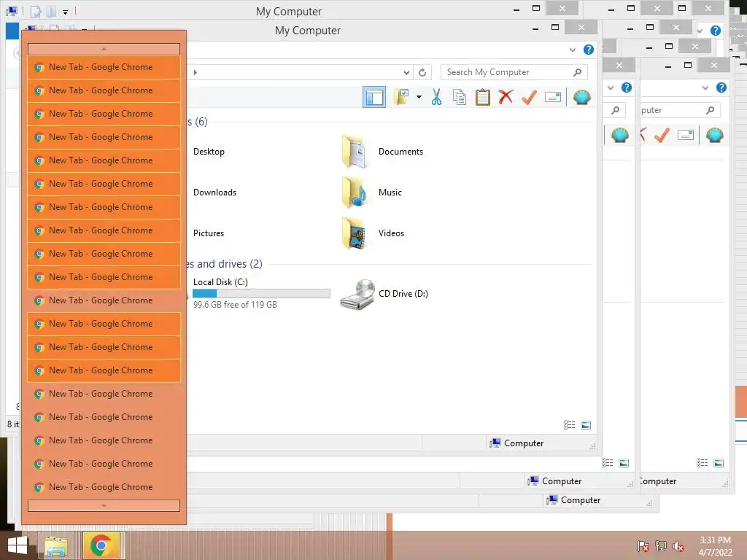Open Folder Options icon in front window toolbar
The height and width of the screenshot is (560, 747).
pos(401,97)
